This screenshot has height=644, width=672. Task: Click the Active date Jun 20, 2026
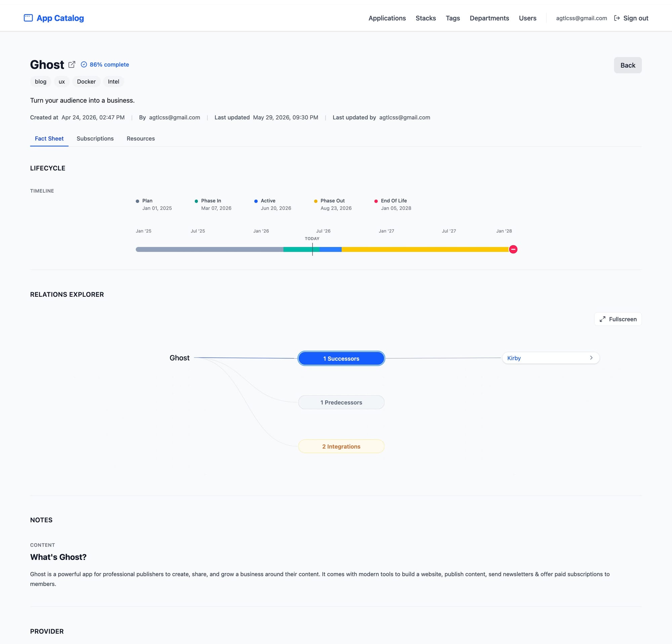click(x=276, y=208)
